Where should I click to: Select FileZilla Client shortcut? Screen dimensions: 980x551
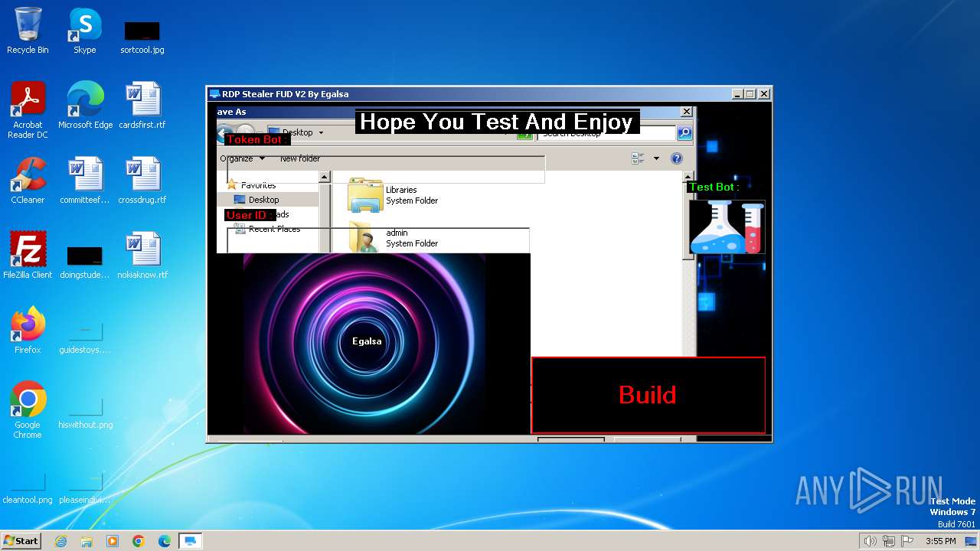click(28, 256)
